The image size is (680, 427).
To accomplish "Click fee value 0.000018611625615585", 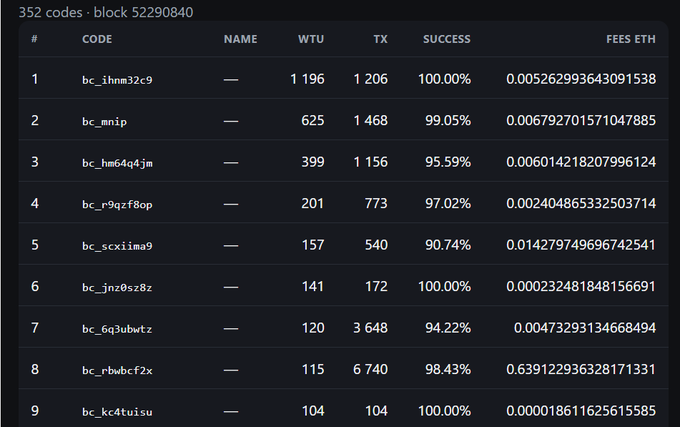I will click(581, 411).
